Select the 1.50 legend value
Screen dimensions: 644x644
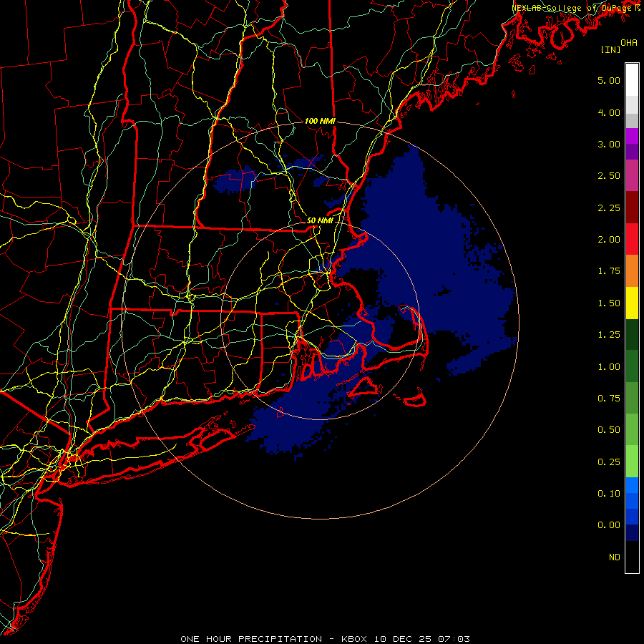609,303
